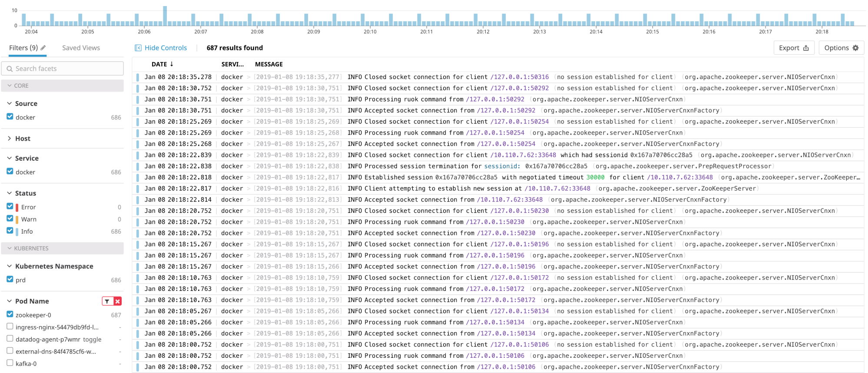The height and width of the screenshot is (373, 868).
Task: Click the tallest histogram bar near 20:06
Action: click(x=165, y=16)
